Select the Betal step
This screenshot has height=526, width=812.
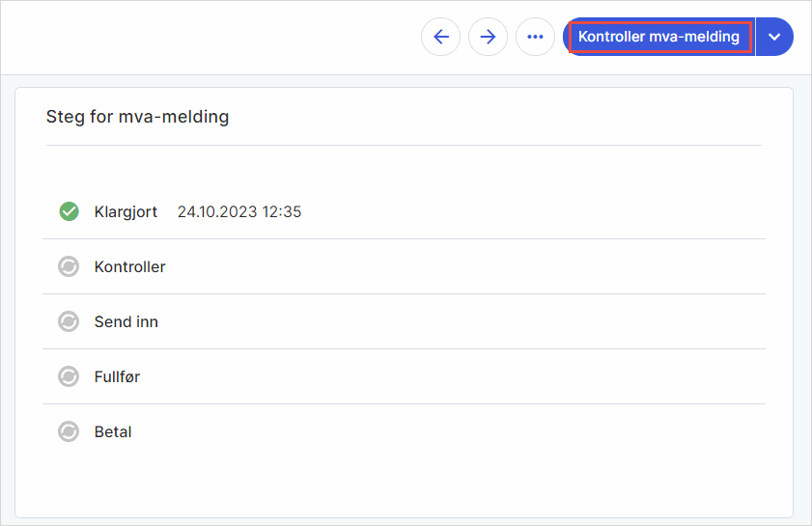113,431
